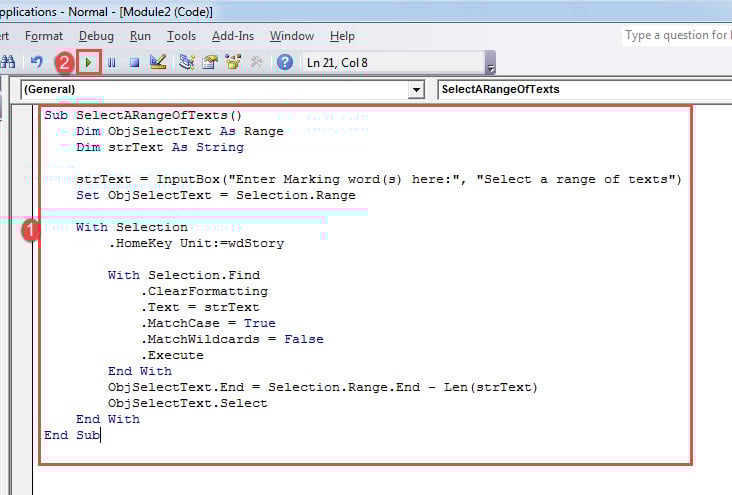Click the Find binoculars icon
This screenshot has width=732, height=495.
click(8, 62)
